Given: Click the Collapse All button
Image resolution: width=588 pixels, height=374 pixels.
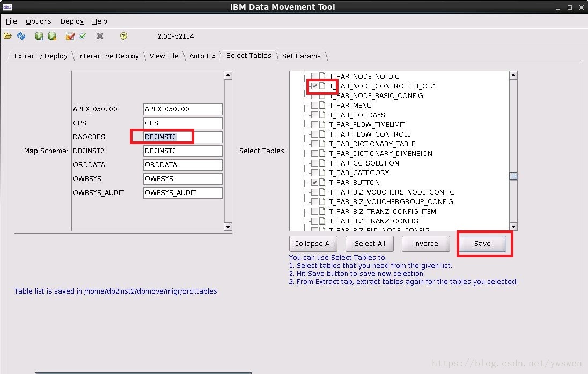Looking at the screenshot, I should [x=313, y=244].
